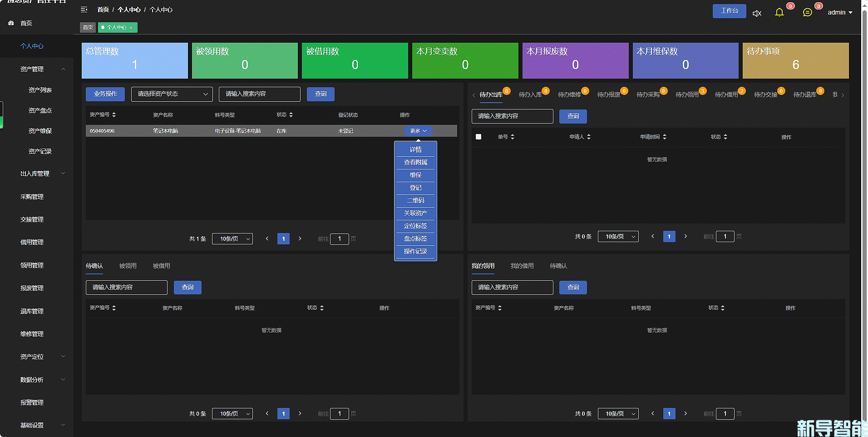Open the notification bell icon

coord(779,12)
